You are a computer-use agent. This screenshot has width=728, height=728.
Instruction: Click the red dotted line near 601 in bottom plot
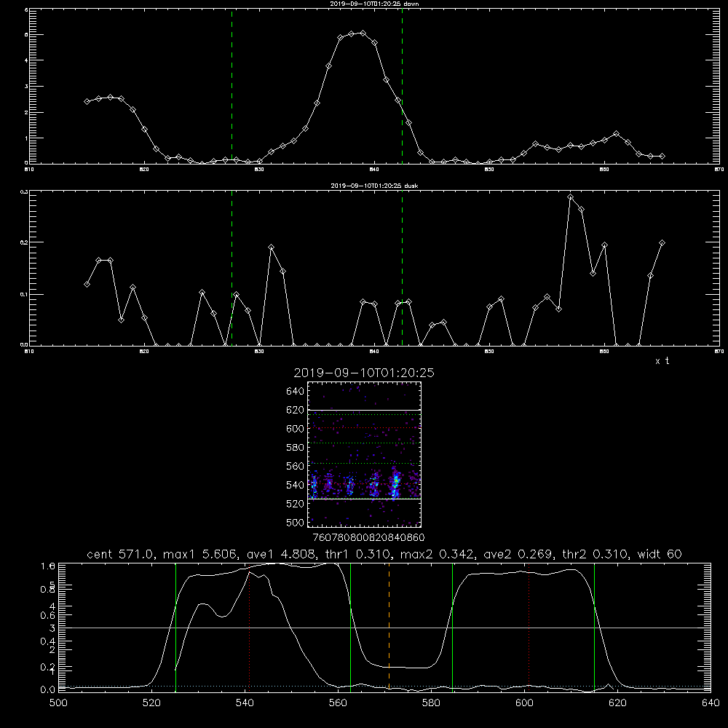(x=529, y=627)
